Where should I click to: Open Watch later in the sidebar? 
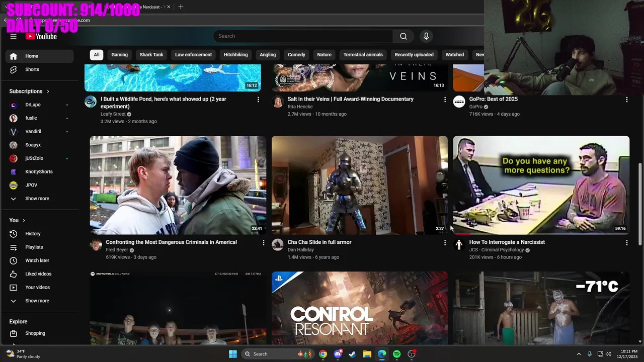click(x=39, y=260)
